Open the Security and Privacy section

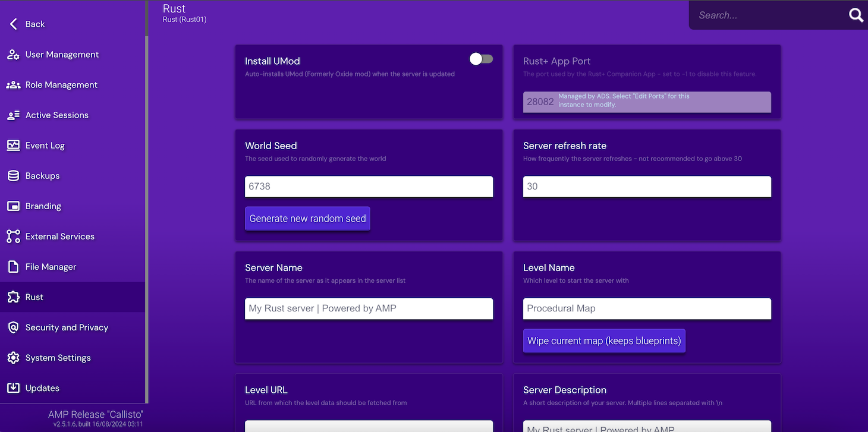click(13, 327)
